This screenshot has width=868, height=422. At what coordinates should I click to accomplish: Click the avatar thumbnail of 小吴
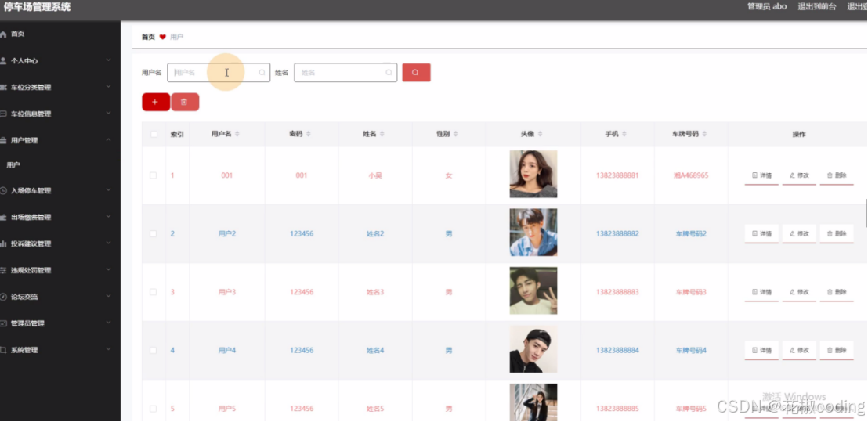click(533, 175)
